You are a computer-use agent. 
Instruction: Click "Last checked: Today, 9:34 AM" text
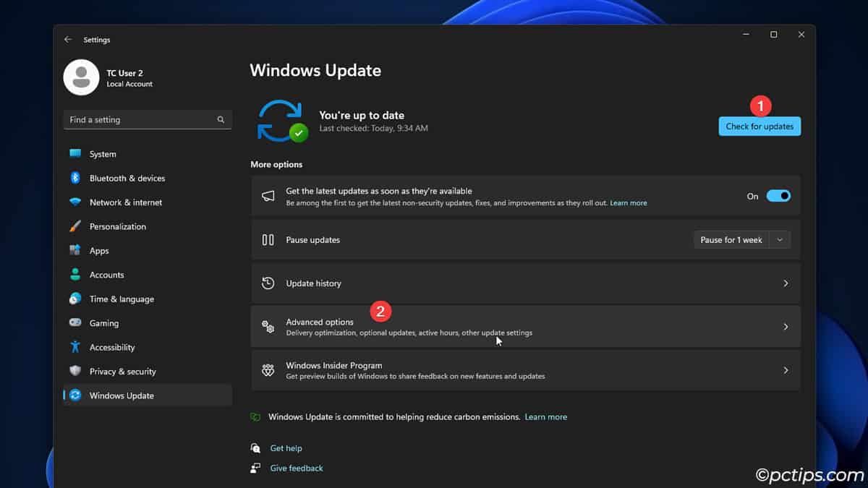[x=374, y=129]
